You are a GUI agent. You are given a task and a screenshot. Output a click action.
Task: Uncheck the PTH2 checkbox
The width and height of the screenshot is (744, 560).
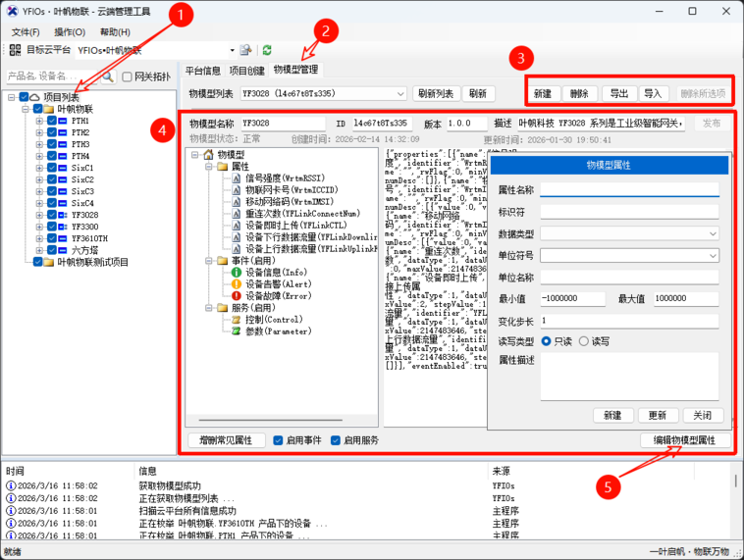pos(52,132)
